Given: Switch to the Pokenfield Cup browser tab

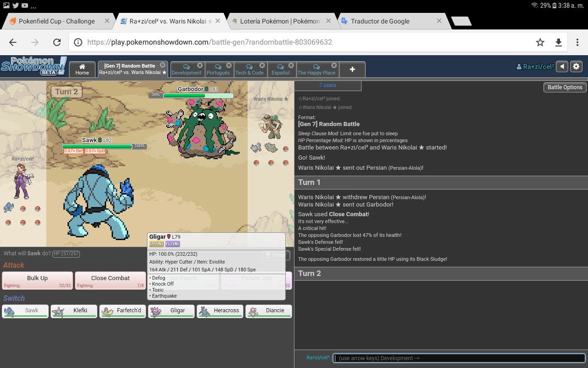Looking at the screenshot, I should [x=57, y=21].
